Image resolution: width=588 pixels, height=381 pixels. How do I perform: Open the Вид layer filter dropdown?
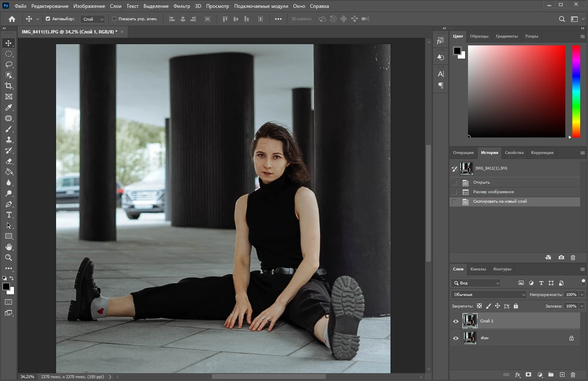click(x=476, y=283)
